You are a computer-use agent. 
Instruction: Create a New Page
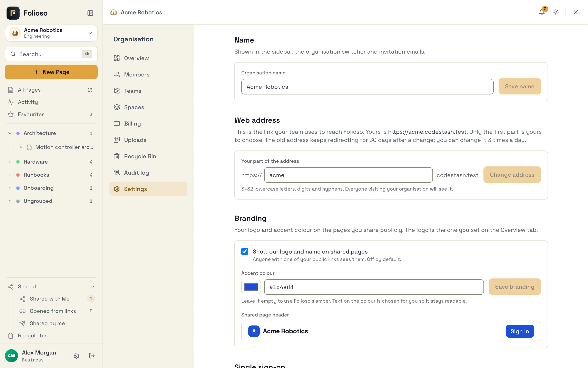click(51, 72)
